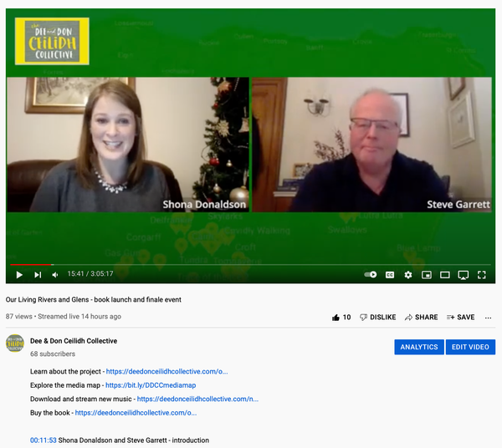
Task: Switch to miniplayer mode
Action: pyautogui.click(x=427, y=274)
